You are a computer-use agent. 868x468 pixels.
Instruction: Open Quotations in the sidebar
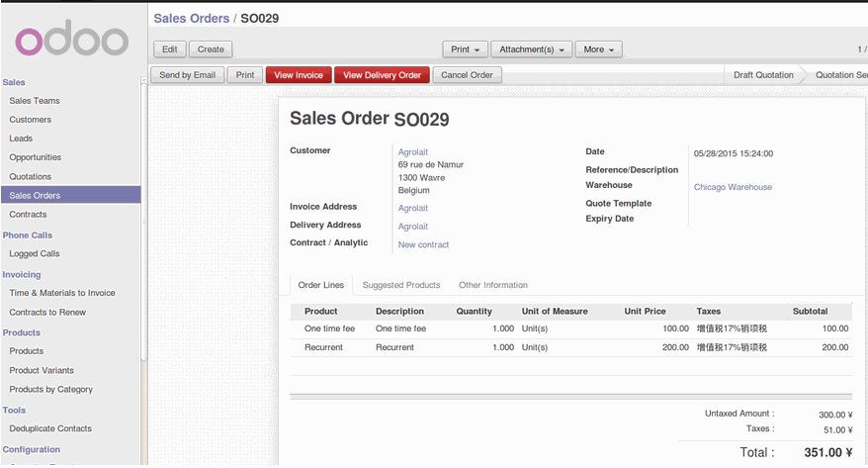tap(31, 177)
